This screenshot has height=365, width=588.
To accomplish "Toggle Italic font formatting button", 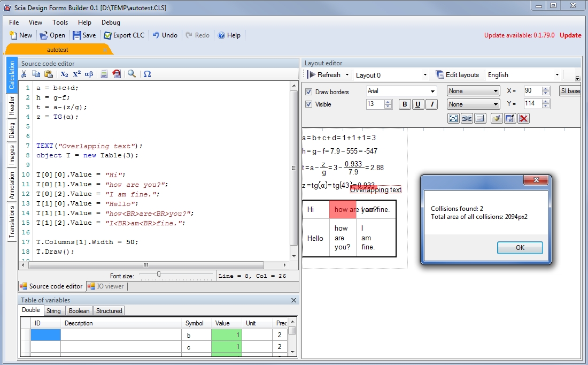I will [x=432, y=104].
